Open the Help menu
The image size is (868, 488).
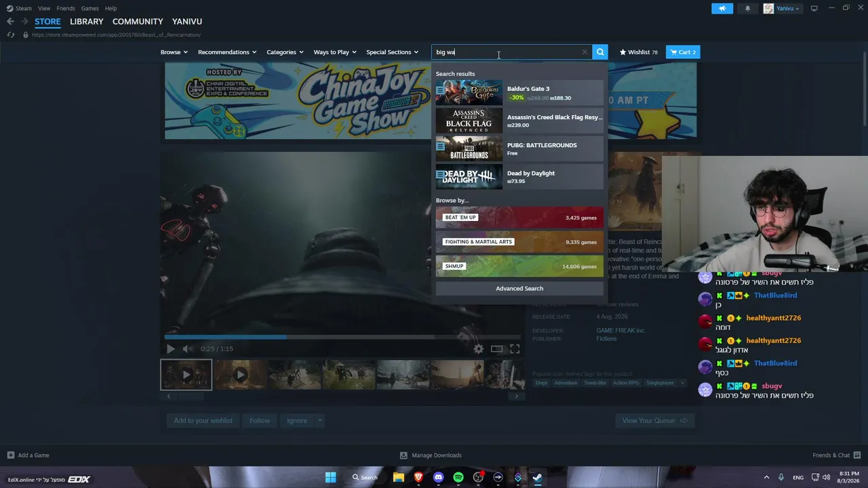[x=111, y=8]
